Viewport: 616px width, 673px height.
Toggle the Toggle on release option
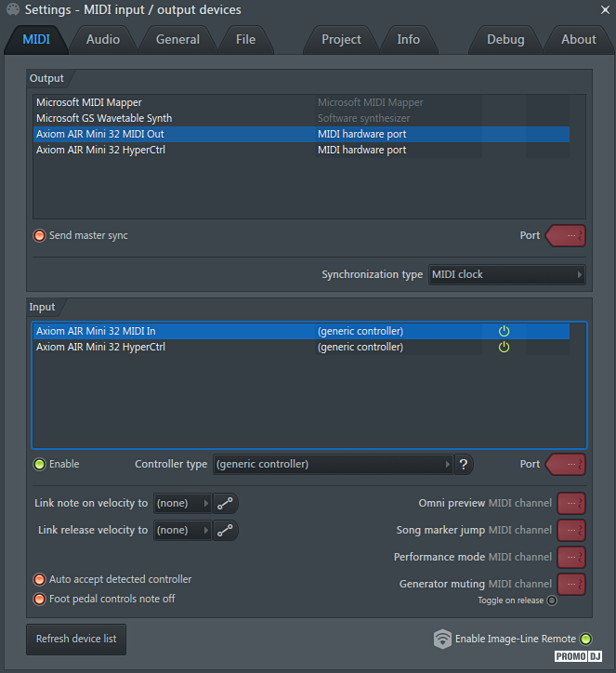(x=552, y=600)
